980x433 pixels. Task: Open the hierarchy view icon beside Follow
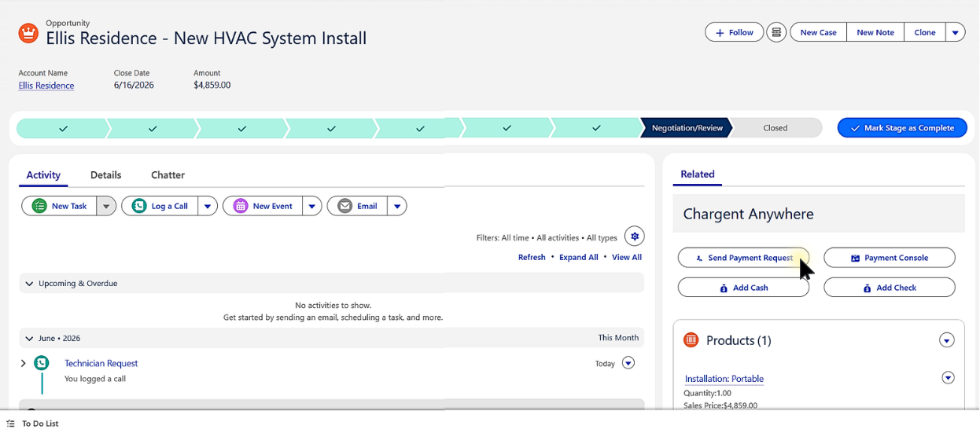[776, 32]
